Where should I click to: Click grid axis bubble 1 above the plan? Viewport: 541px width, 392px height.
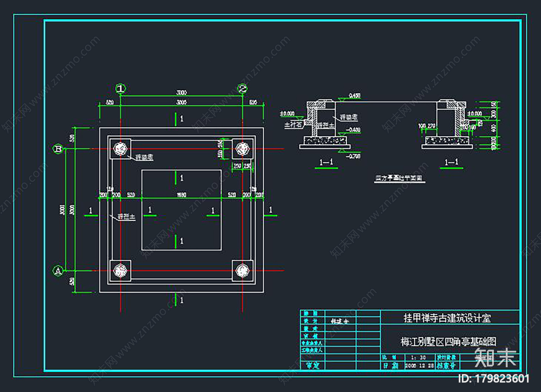pos(120,88)
